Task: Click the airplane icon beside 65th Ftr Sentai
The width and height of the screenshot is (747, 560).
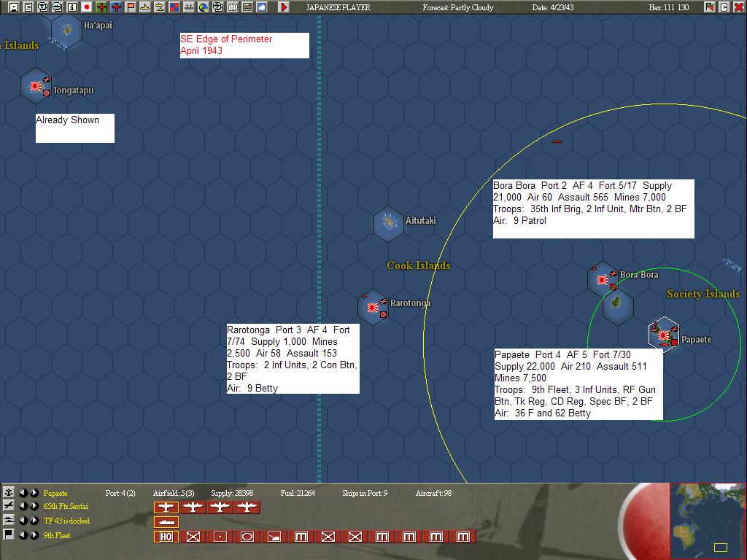Action: click(8, 506)
